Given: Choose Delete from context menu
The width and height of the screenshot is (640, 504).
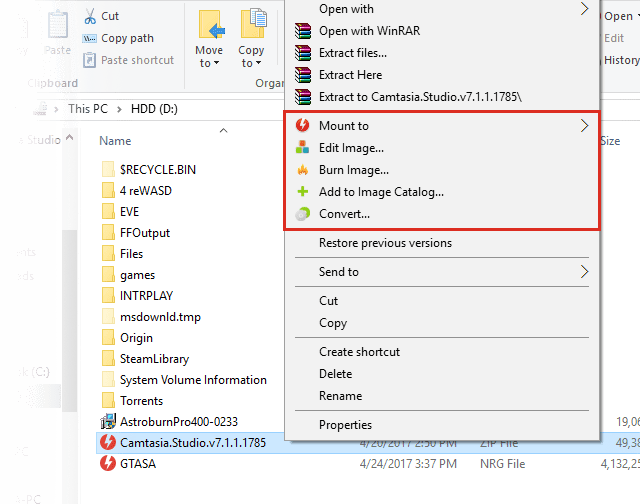Looking at the screenshot, I should tap(442, 374).
